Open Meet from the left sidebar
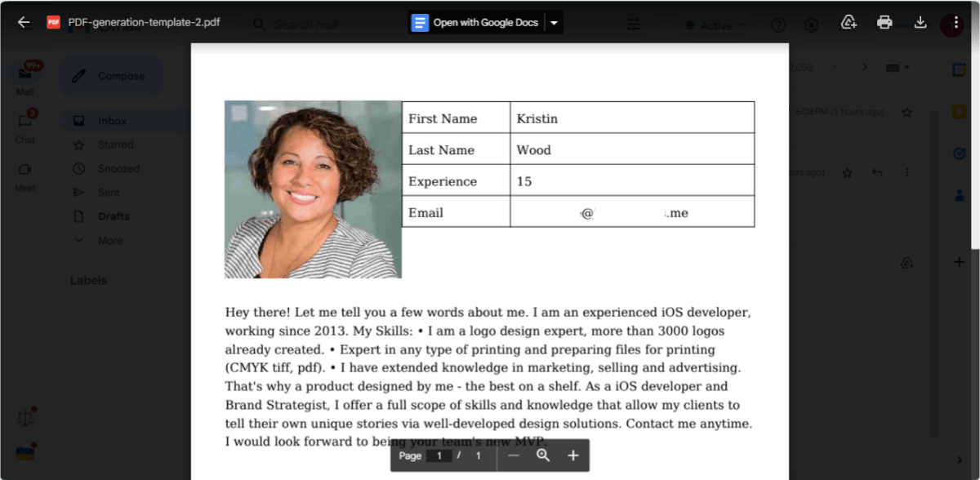980x480 pixels. point(24,170)
